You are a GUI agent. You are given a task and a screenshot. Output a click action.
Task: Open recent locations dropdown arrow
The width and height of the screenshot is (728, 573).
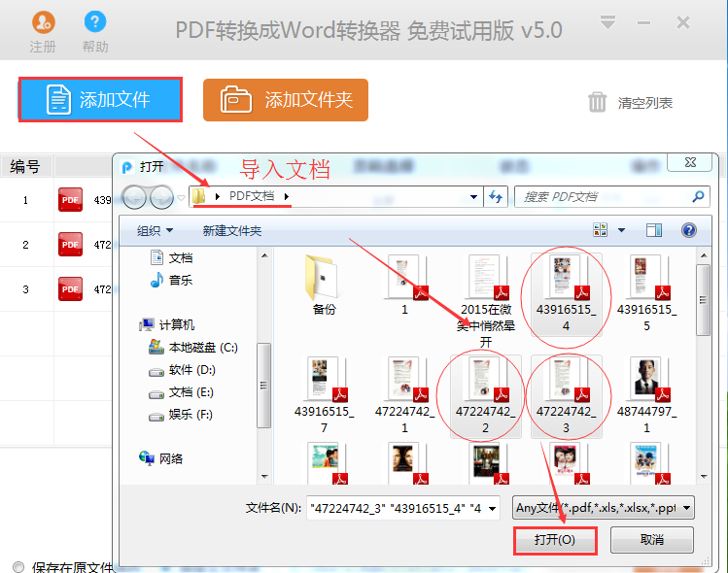pos(182,198)
